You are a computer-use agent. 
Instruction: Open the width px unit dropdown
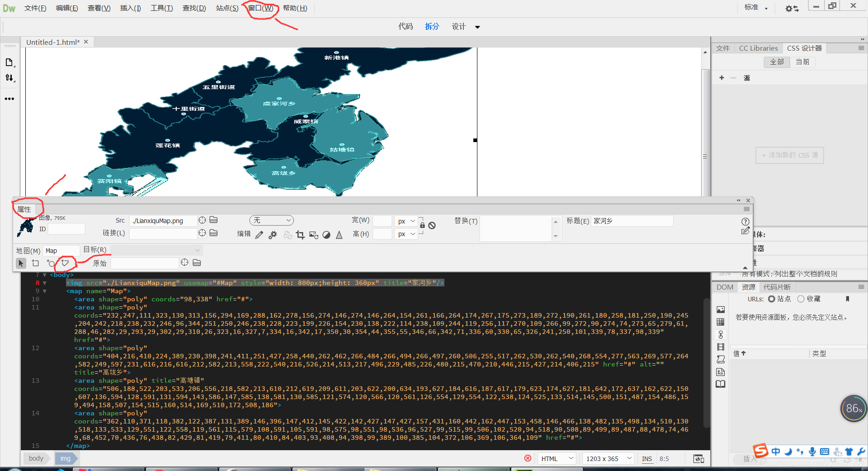406,221
